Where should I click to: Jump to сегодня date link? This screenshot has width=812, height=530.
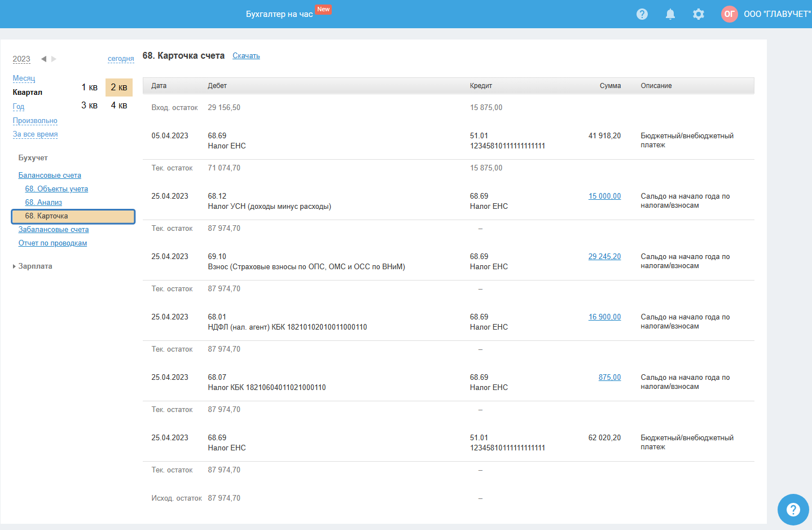coord(121,59)
